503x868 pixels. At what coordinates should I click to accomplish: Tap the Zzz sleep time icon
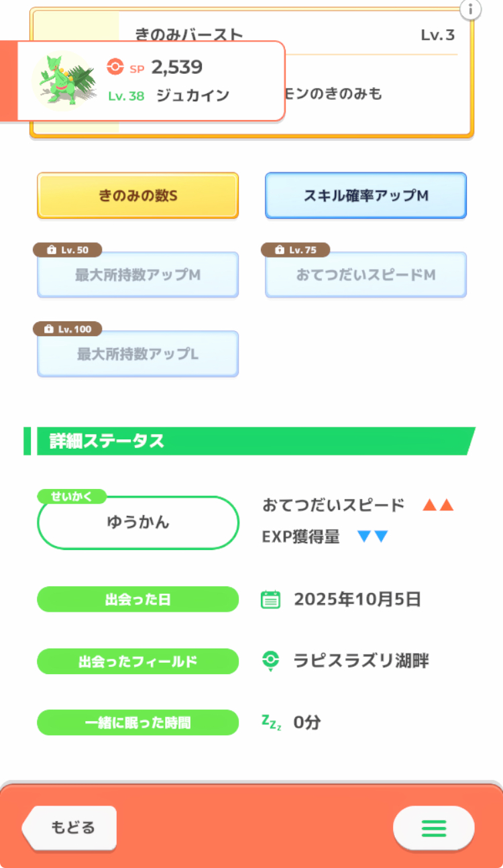click(271, 722)
